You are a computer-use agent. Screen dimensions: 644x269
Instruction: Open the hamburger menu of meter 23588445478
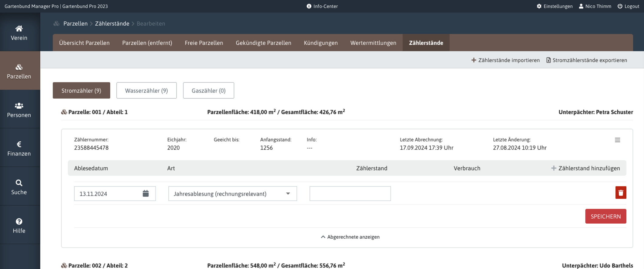[x=617, y=140]
